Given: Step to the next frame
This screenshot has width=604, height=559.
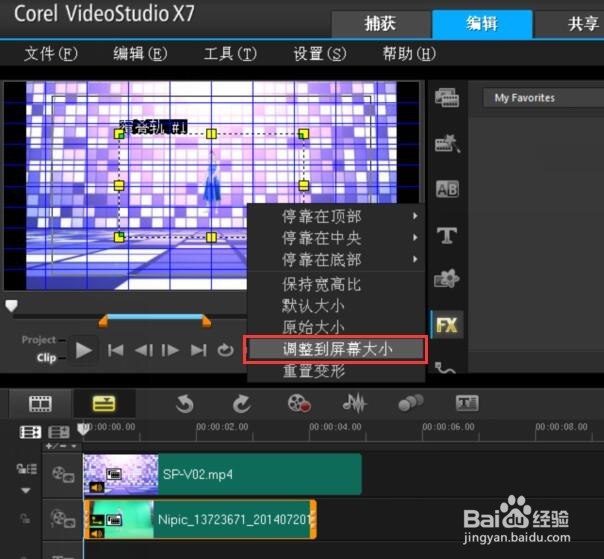Looking at the screenshot, I should coord(170,350).
